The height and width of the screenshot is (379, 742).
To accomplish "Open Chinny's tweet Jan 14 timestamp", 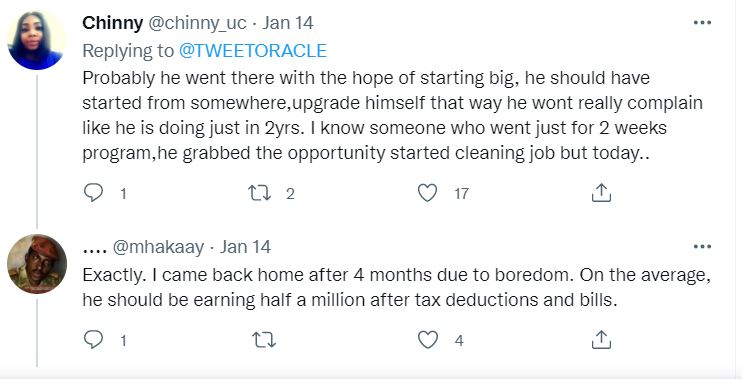I will (288, 23).
